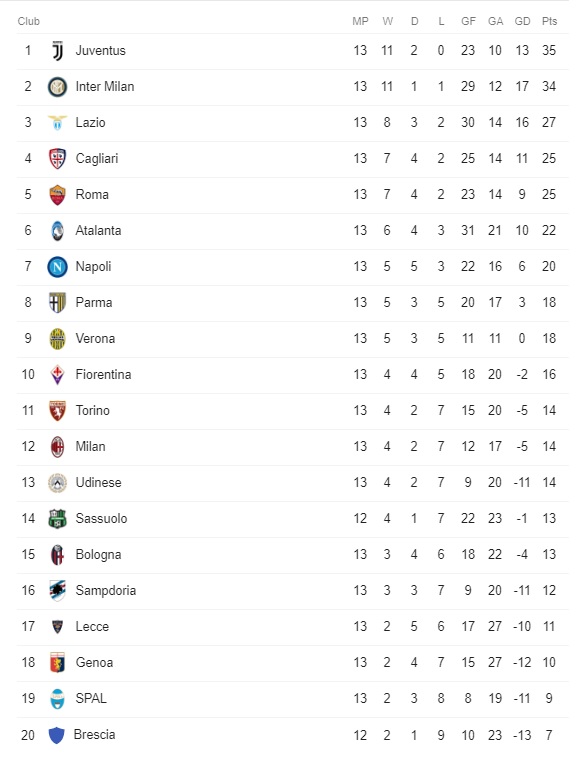This screenshot has height=764, width=582.
Task: Open the Cagliari team name link
Action: (97, 159)
